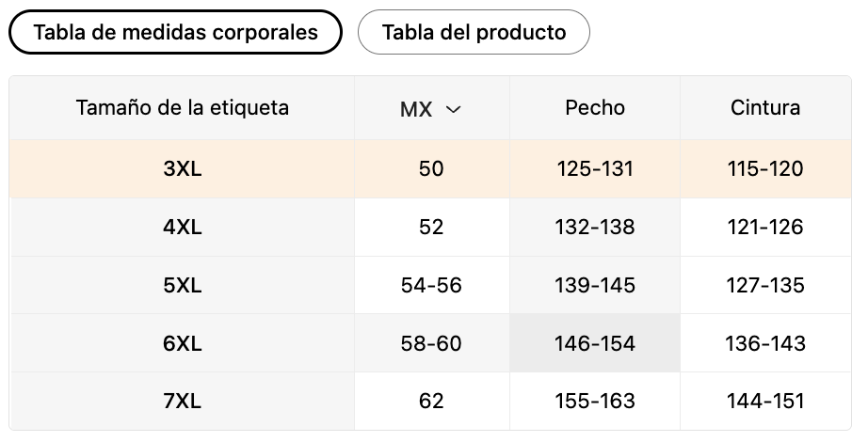The width and height of the screenshot is (868, 442).
Task: Click the Tamaño de la etiqueta header
Action: tap(182, 108)
